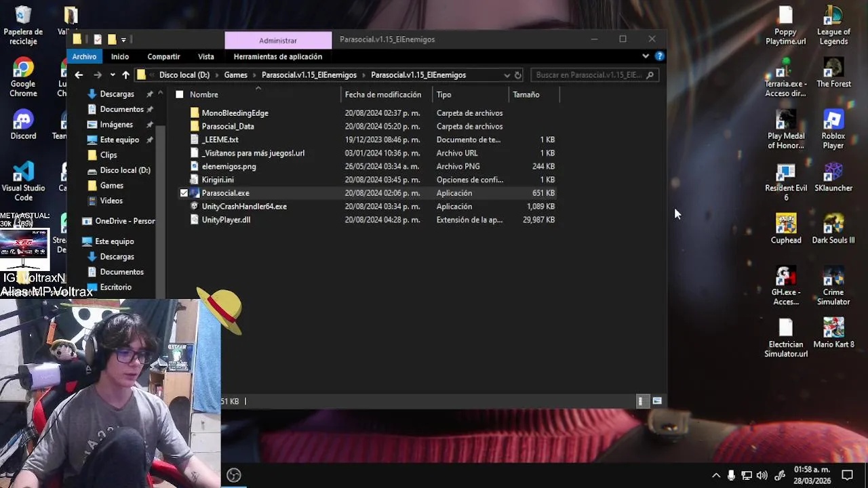
Task: Open GH.exe shortcut on desktop
Action: point(785,286)
